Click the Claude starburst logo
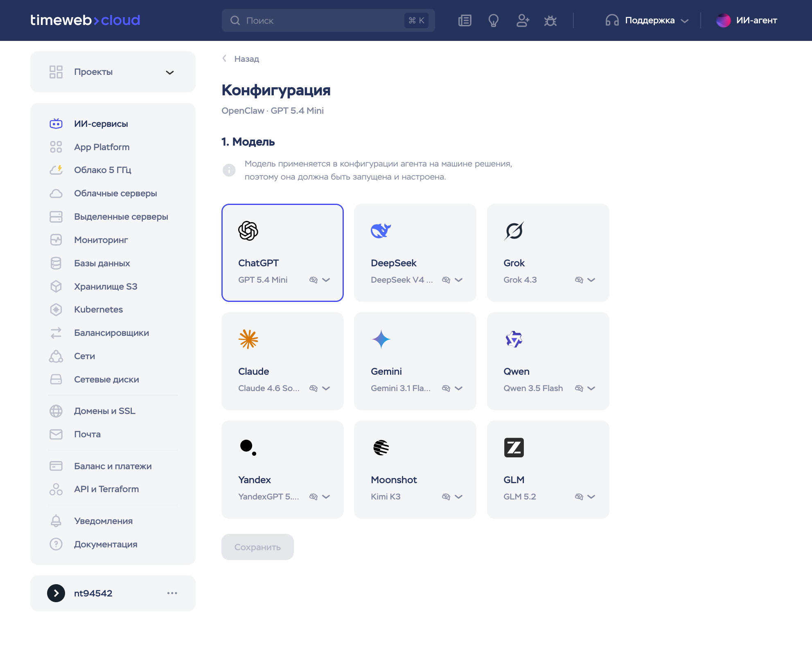The width and height of the screenshot is (812, 648). coord(248,339)
